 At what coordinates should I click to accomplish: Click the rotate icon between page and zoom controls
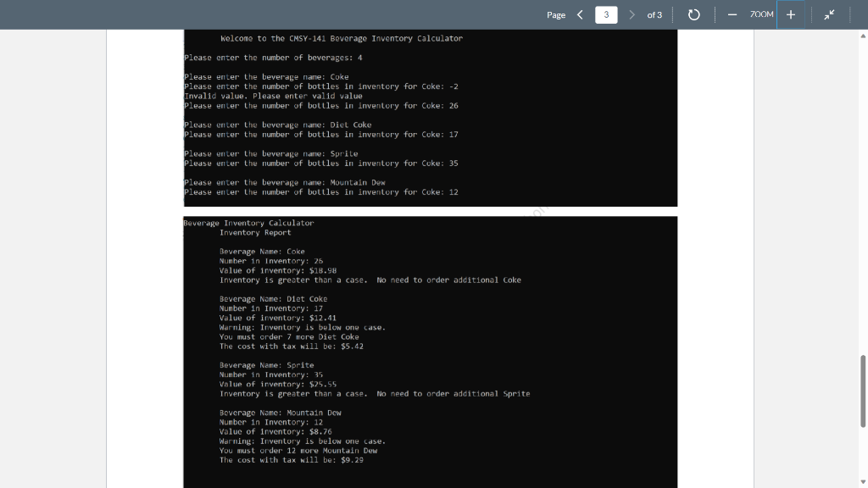point(693,14)
